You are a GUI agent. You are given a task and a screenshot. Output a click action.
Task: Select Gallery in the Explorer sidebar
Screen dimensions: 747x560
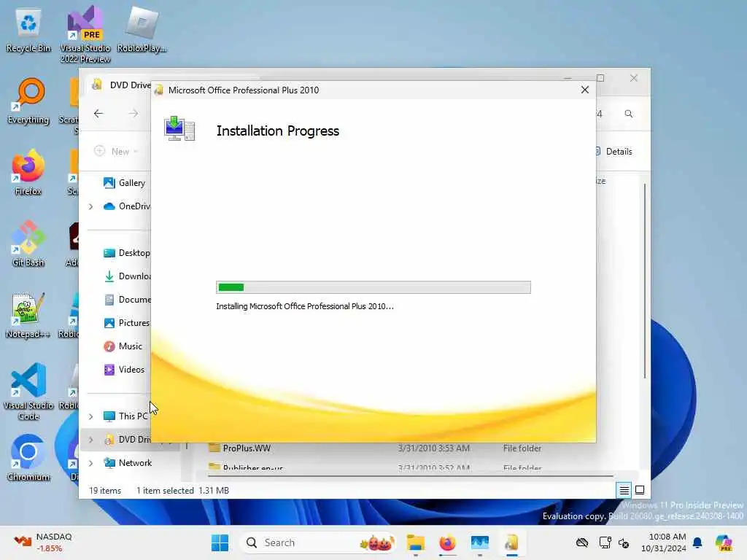tap(125, 183)
